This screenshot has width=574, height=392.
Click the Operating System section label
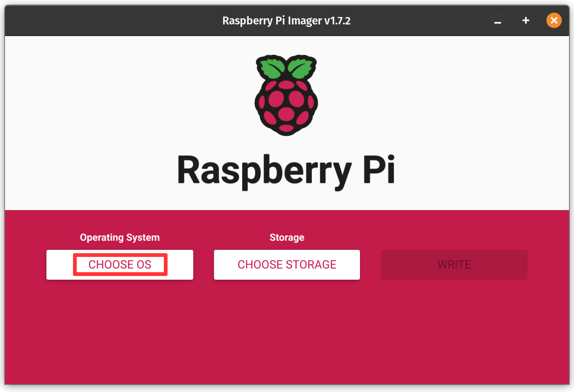click(x=119, y=237)
